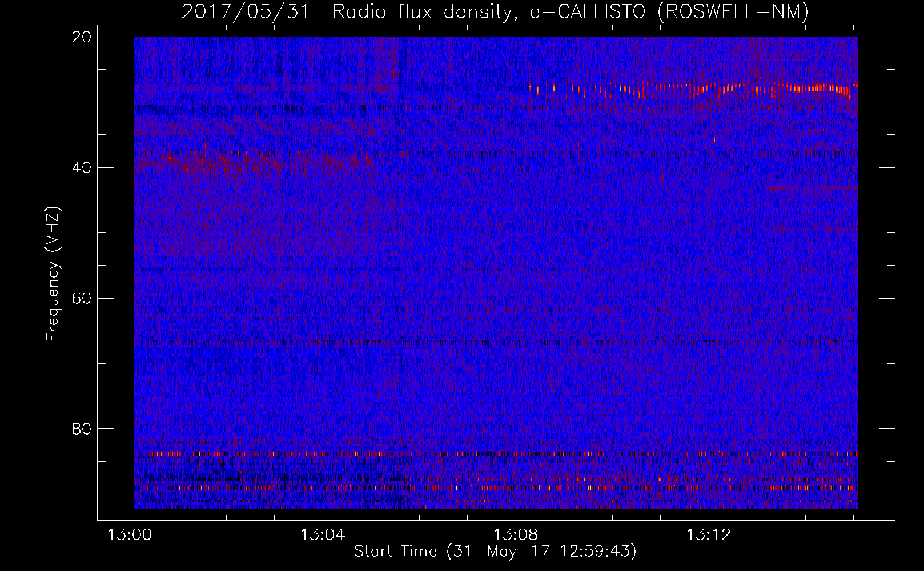Click the bright red burst streak near 28 MHz

693,90
